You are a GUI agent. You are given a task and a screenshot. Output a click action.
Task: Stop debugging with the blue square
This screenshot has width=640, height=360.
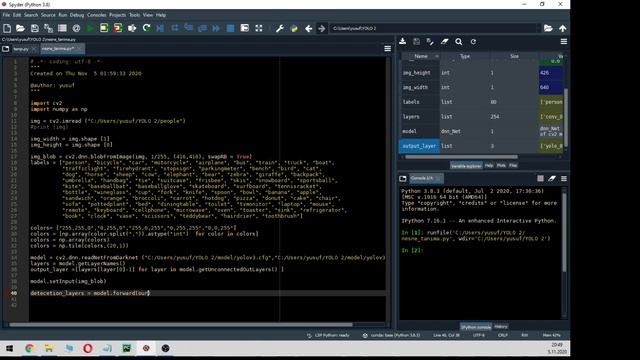click(231, 28)
